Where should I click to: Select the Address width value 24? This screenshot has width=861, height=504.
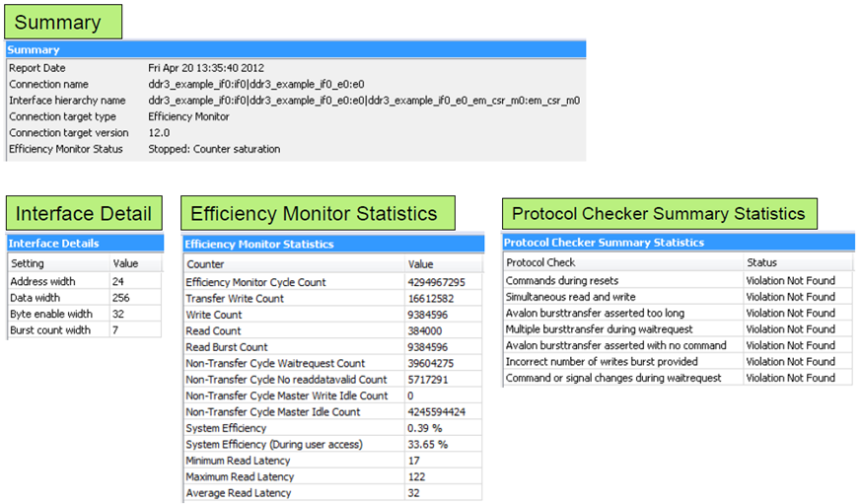point(118,282)
